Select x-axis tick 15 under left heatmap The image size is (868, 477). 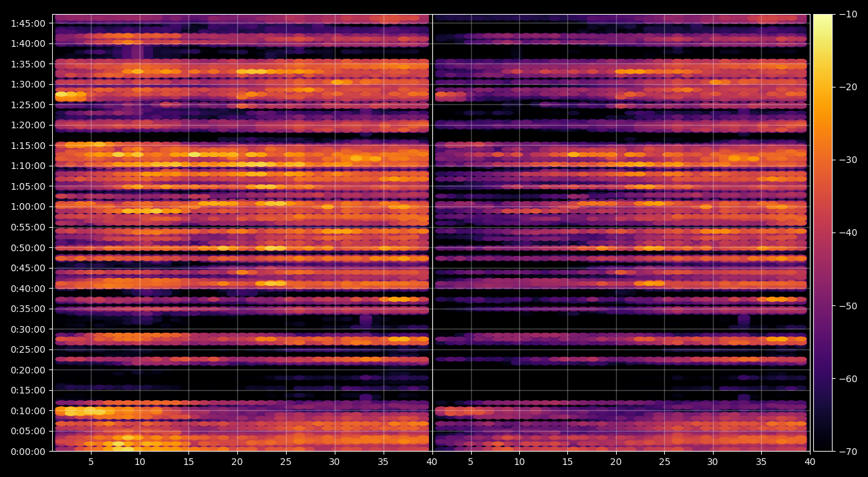coord(188,462)
